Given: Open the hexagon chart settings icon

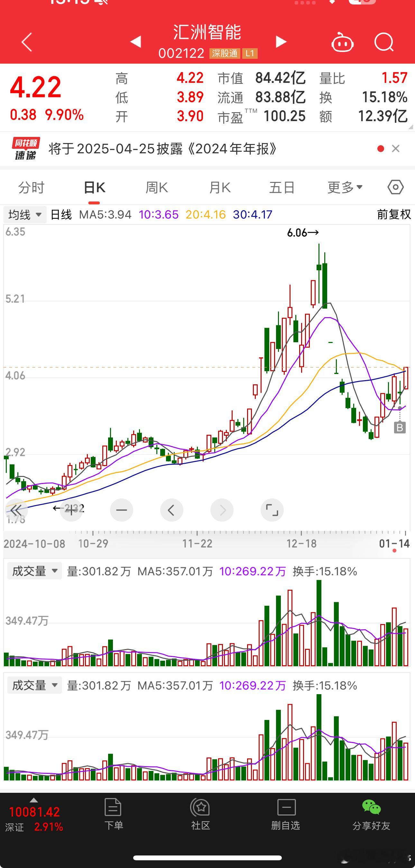Looking at the screenshot, I should point(395,187).
